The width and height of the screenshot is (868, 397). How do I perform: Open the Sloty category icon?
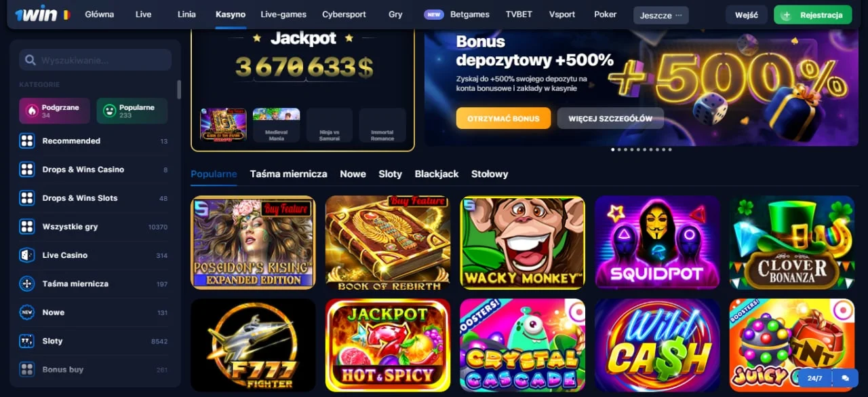click(27, 341)
